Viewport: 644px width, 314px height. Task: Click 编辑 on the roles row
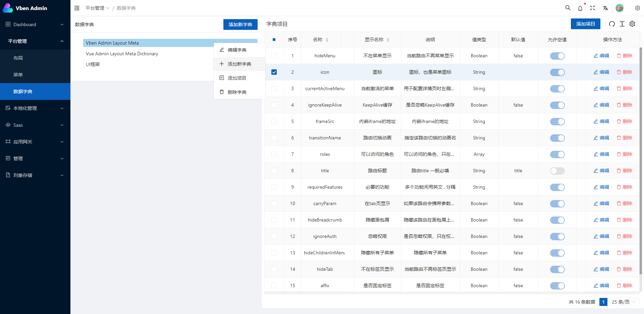click(601, 154)
